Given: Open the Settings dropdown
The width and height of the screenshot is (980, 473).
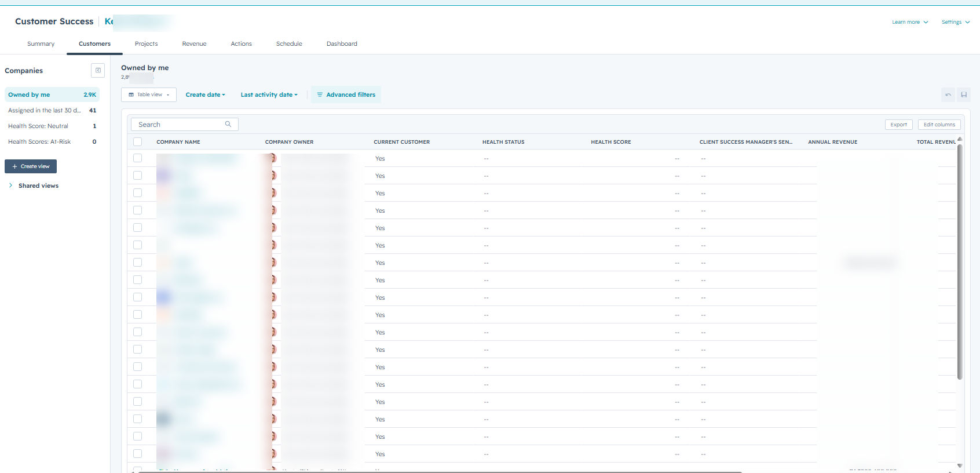Looking at the screenshot, I should (x=956, y=22).
